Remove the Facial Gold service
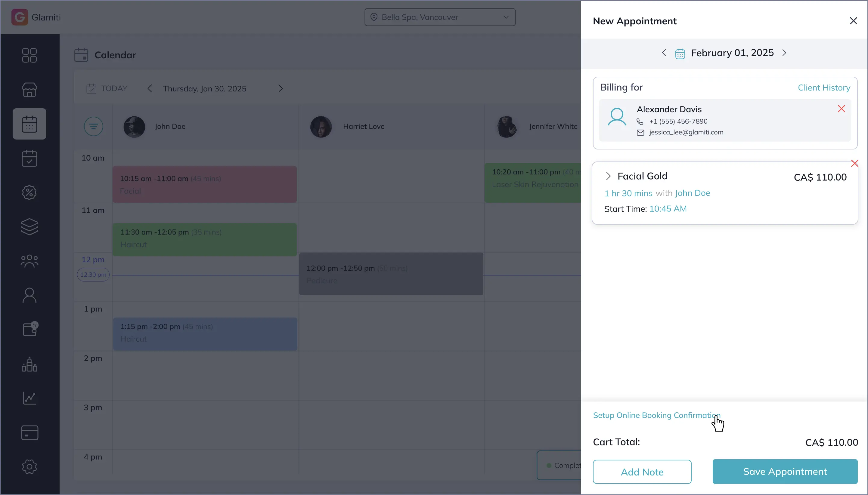Screen dimensions: 868x495 click(854, 164)
